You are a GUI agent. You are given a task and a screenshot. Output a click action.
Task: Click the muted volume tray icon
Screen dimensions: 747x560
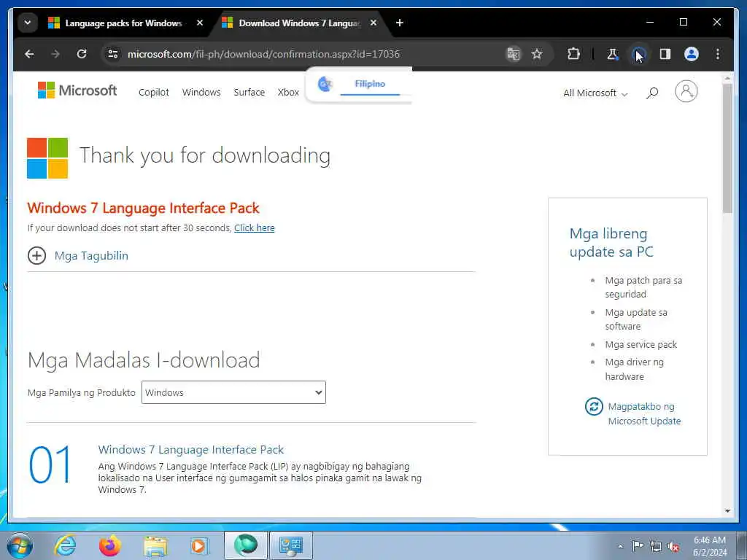click(x=673, y=546)
